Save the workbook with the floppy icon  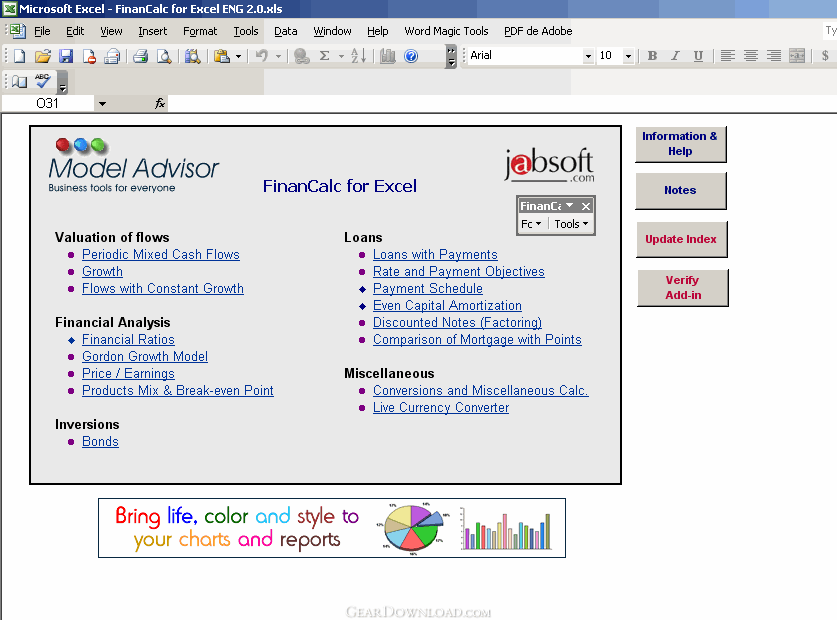[x=66, y=56]
